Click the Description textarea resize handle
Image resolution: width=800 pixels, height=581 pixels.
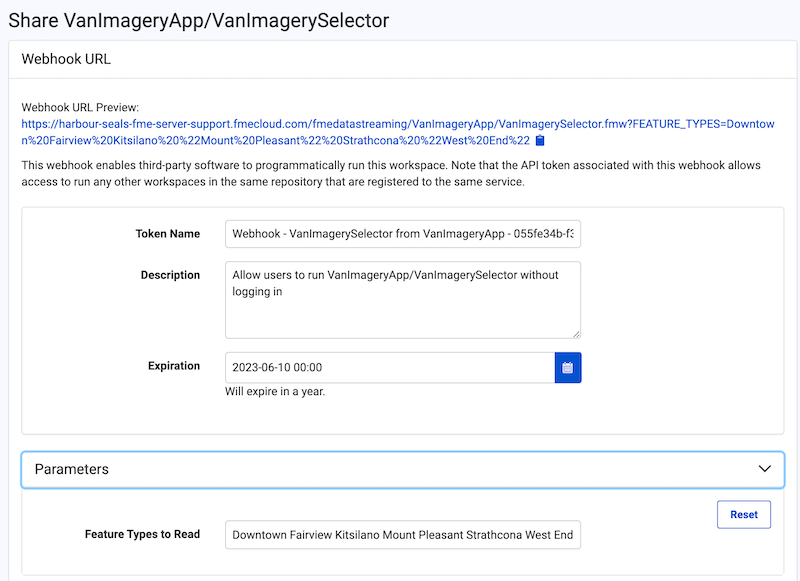[577, 332]
